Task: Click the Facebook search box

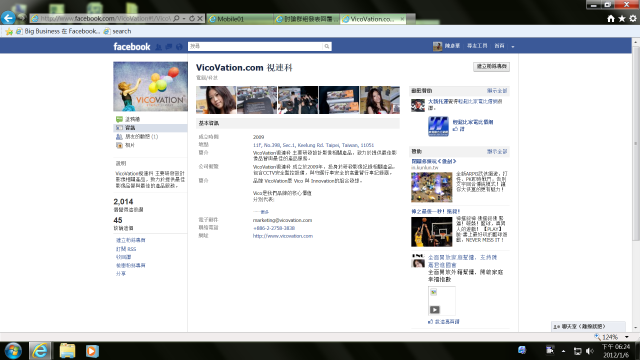Action: 256,46
